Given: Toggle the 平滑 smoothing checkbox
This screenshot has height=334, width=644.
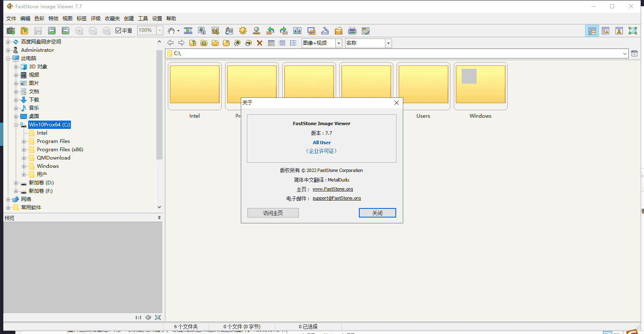Looking at the screenshot, I should tap(118, 31).
